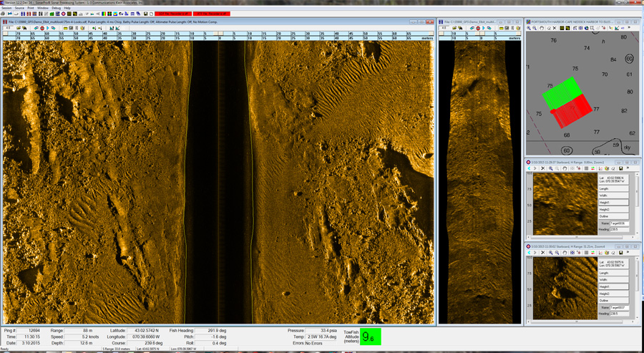Viewport: 644px width, 353px height.
Task: Toggle the Height1 measurement in Target0037 window
Action: coord(613,286)
